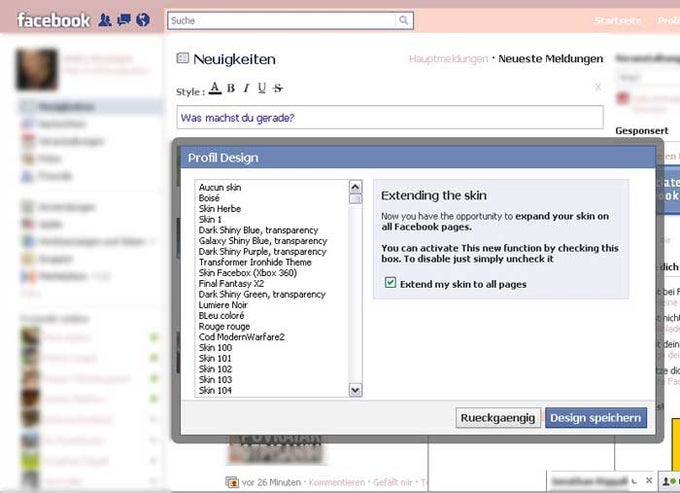680x493 pixels.
Task: Select 'Skin 102' in the list
Action: click(x=215, y=369)
